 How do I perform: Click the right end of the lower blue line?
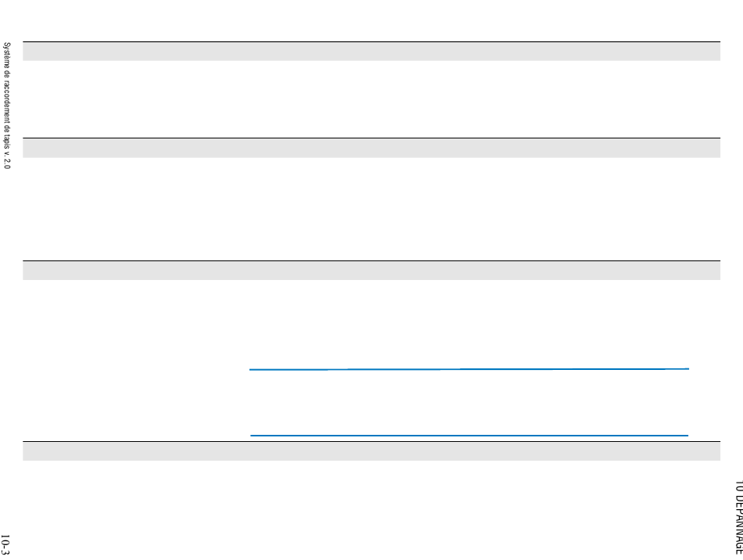[686, 435]
